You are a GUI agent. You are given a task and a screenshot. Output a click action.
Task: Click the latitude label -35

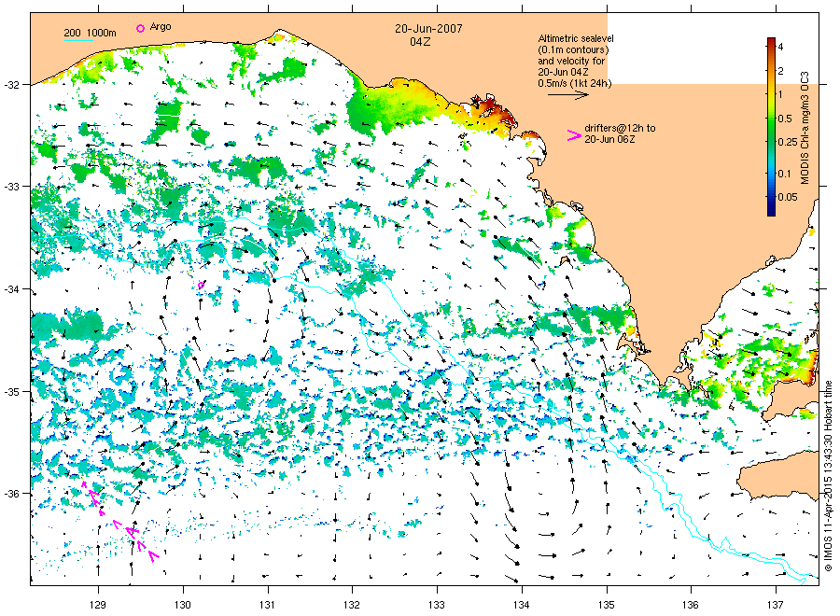[x=11, y=392]
